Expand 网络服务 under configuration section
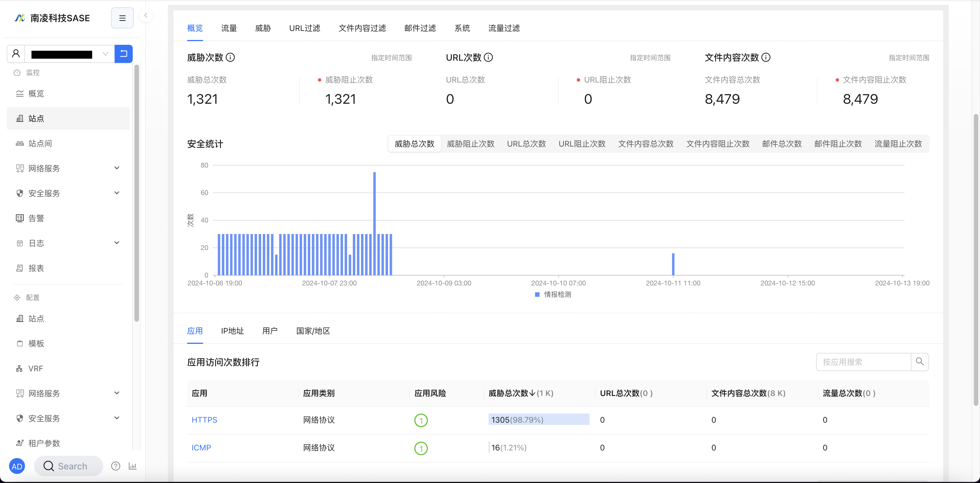The height and width of the screenshot is (483, 980). 68,393
